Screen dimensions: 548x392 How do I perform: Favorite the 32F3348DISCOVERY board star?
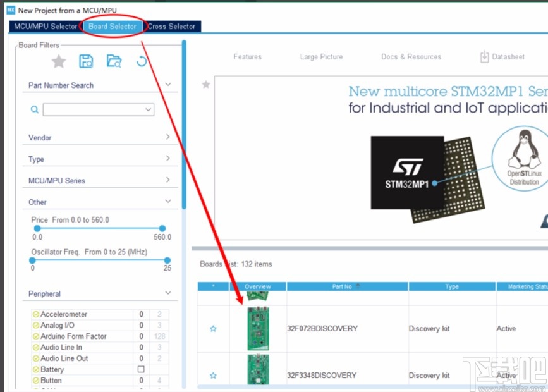(213, 376)
